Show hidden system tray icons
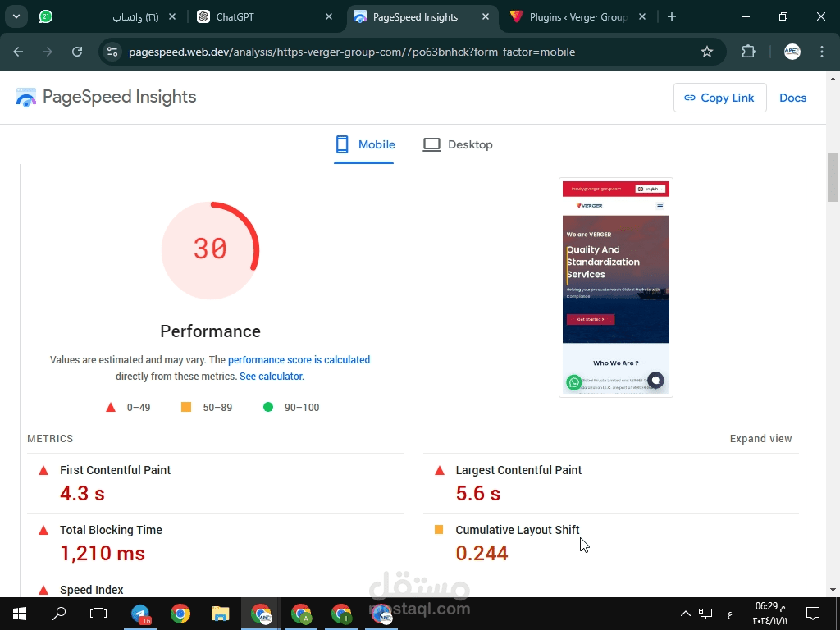Screen dimensions: 840x630 685,614
